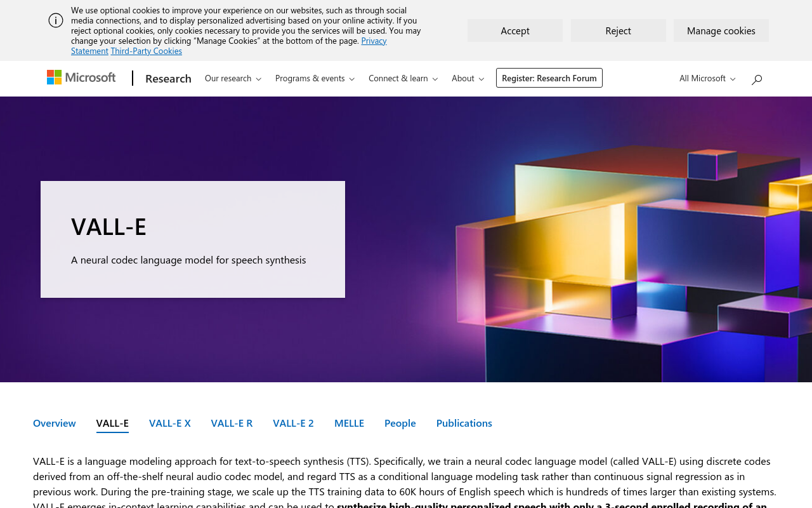Accept optional cookies
Image resolution: width=812 pixels, height=508 pixels.
click(x=515, y=30)
